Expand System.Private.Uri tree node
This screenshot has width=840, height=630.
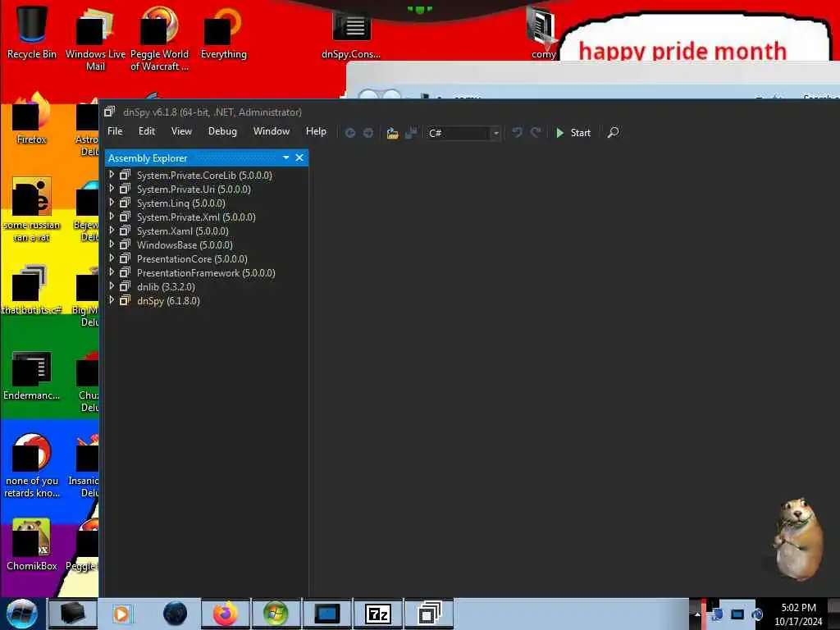click(x=112, y=188)
